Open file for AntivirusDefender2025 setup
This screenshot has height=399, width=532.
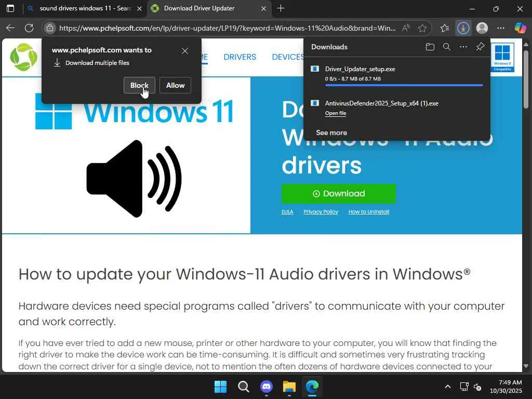coord(336,113)
